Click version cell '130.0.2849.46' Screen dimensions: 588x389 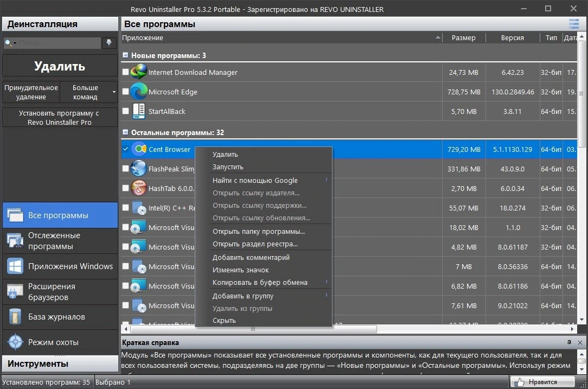[513, 92]
